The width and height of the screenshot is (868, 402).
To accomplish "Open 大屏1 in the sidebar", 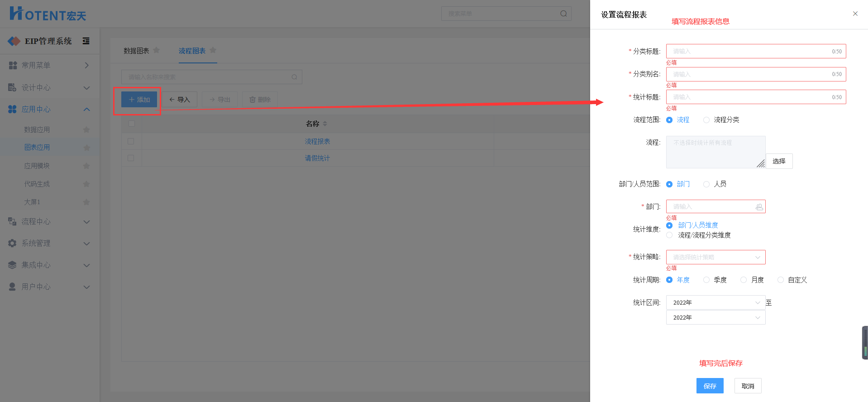I will pos(32,202).
